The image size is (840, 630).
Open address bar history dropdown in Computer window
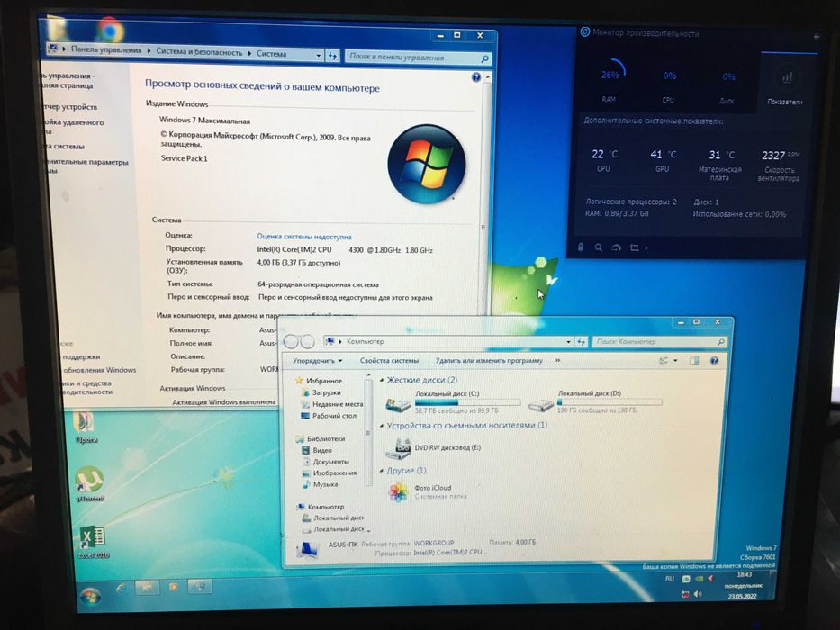568,341
